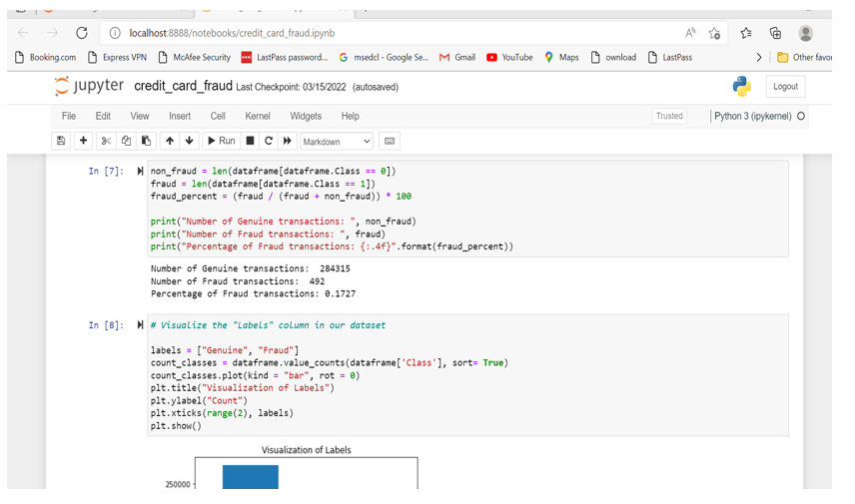Click the browser profile avatar
This screenshot has height=504, width=855.
[805, 33]
